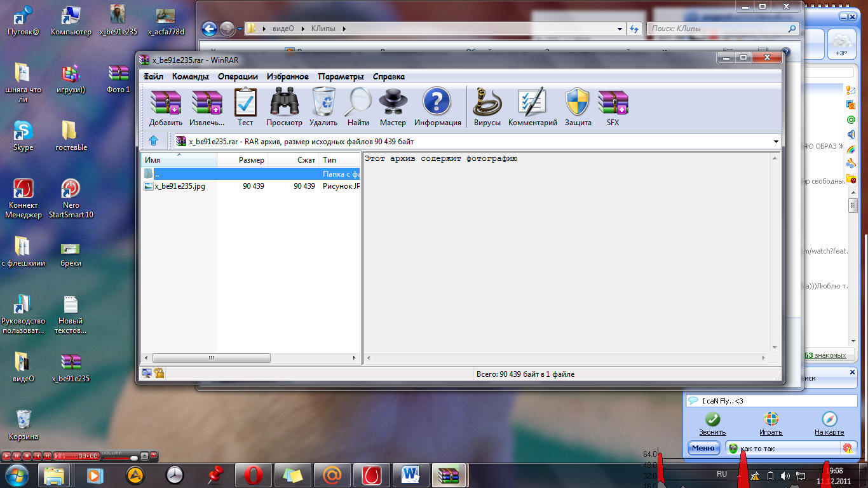
Task: Click the comment text 'Этот архив содержит фотографию'
Action: click(x=441, y=158)
